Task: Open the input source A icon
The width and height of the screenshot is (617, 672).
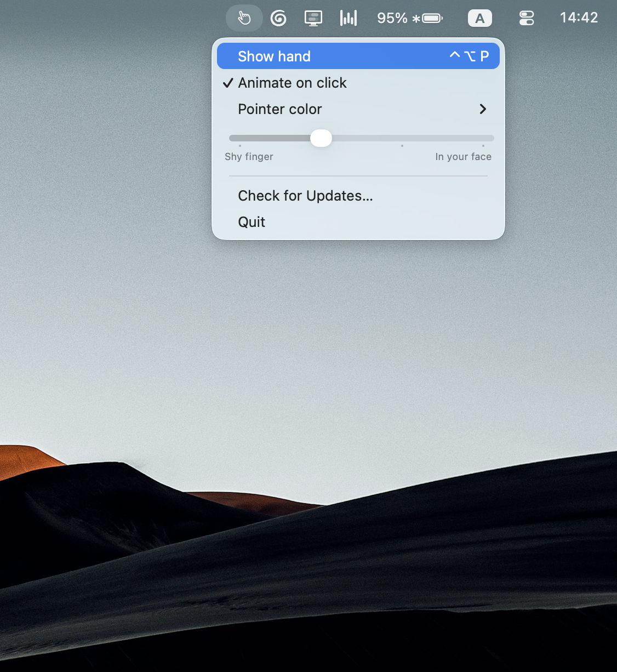Action: [480, 19]
